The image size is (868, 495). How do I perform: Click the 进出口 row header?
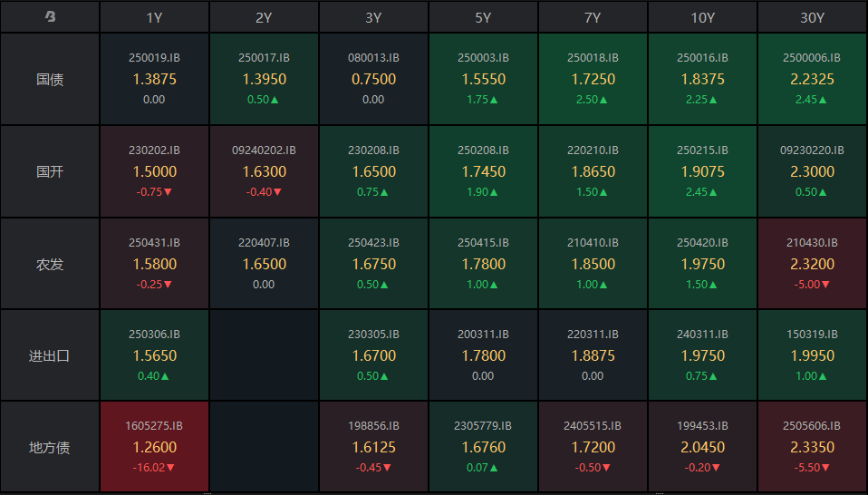pyautogui.click(x=50, y=355)
